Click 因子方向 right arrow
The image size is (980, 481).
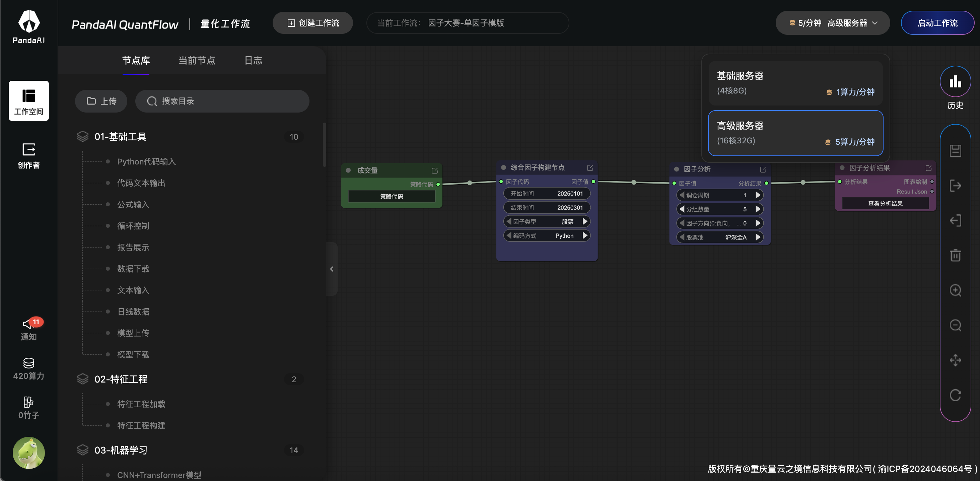pos(758,223)
